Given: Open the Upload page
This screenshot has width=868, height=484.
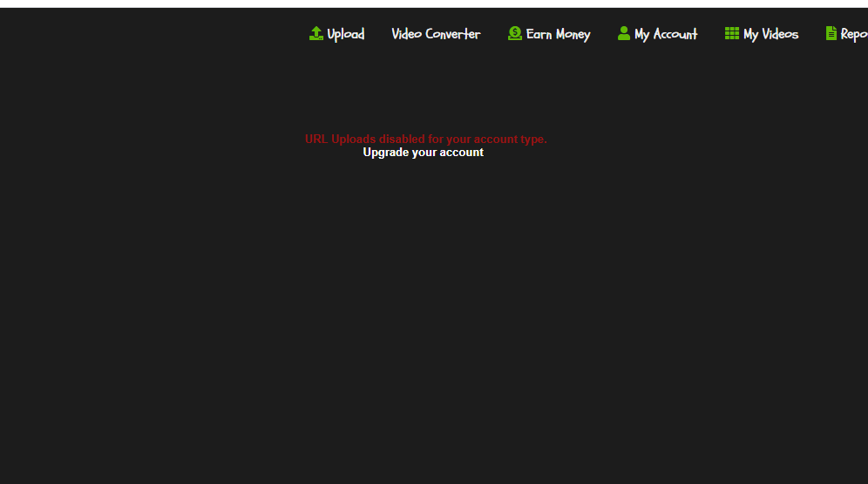Looking at the screenshot, I should (336, 34).
